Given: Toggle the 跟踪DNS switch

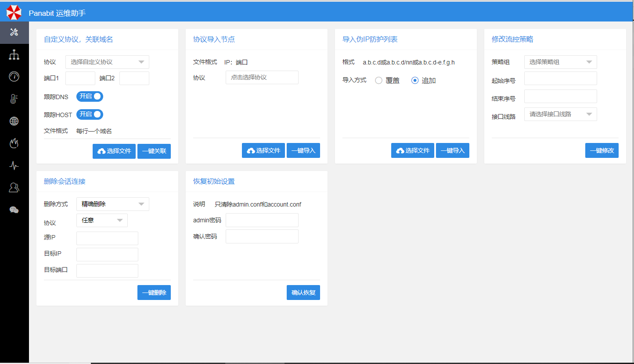Looking at the screenshot, I should pyautogui.click(x=90, y=96).
